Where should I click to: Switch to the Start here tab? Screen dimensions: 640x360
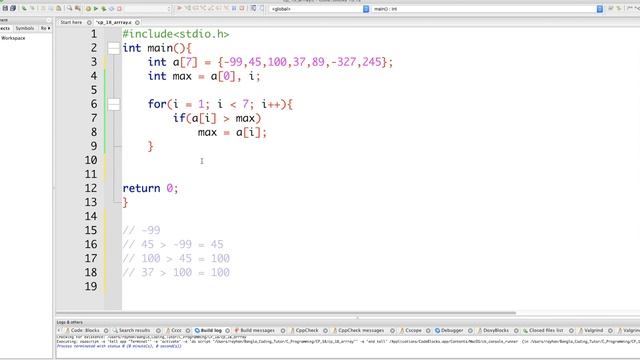click(x=71, y=22)
